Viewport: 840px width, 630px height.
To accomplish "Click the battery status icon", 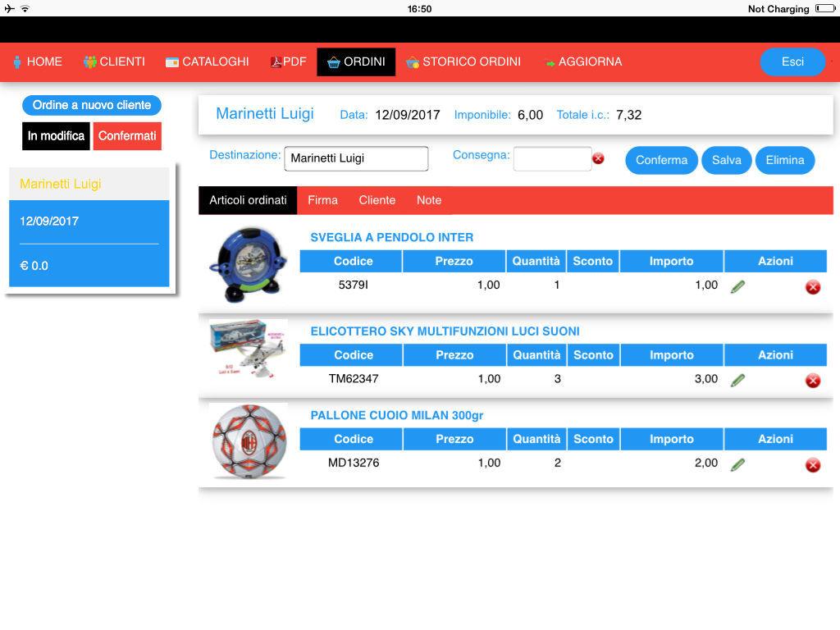I will click(825, 8).
